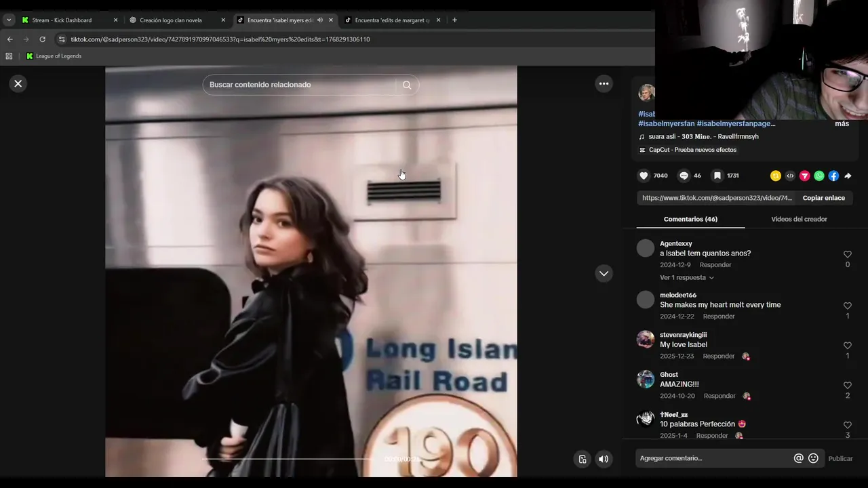Like melodee166's comment
868x488 pixels.
coord(847,306)
